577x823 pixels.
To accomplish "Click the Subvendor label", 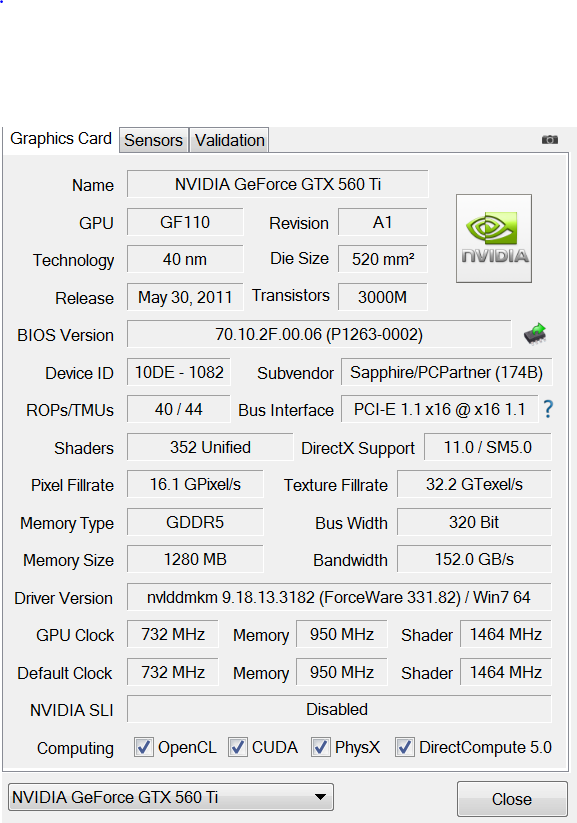I will [x=295, y=373].
